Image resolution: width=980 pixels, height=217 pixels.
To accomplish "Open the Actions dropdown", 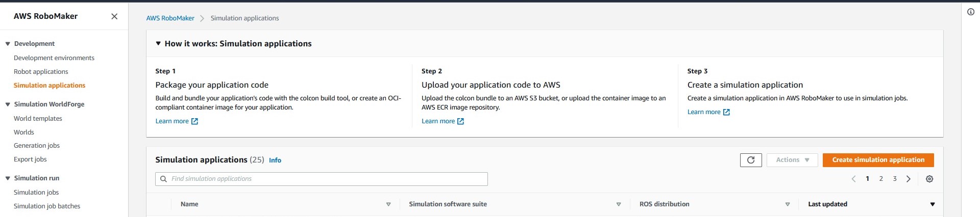I will coord(792,160).
